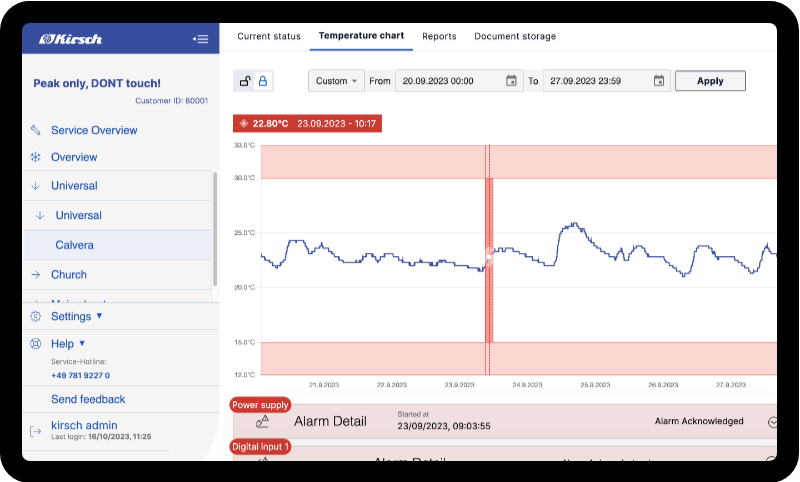Click the Power supply alarm warning icon
Image resolution: width=800 pixels, height=482 pixels.
(x=262, y=421)
